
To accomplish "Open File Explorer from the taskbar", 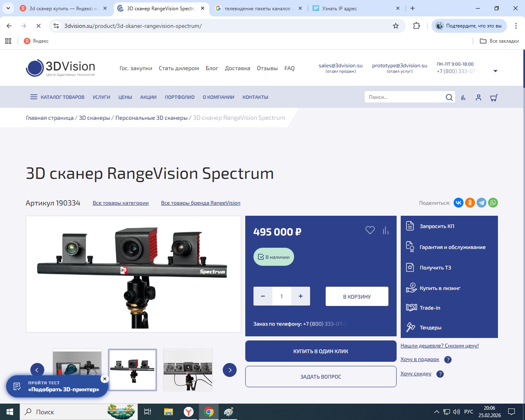I will (x=168, y=412).
